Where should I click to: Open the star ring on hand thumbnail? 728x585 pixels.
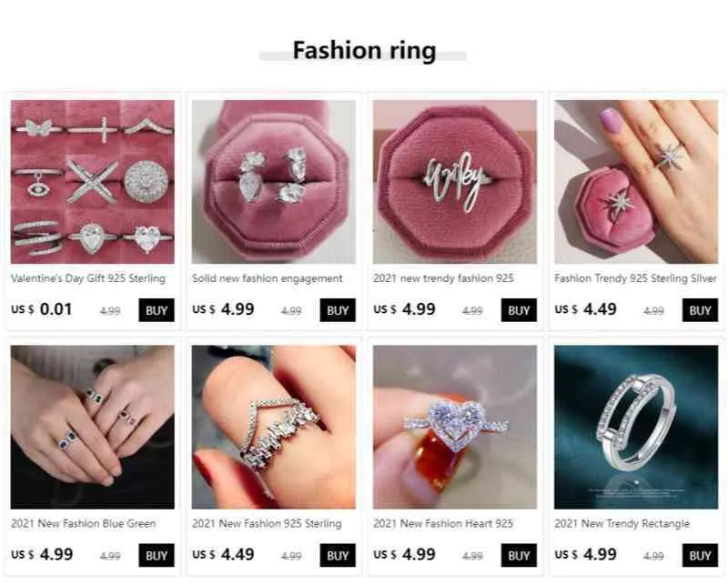pyautogui.click(x=635, y=182)
